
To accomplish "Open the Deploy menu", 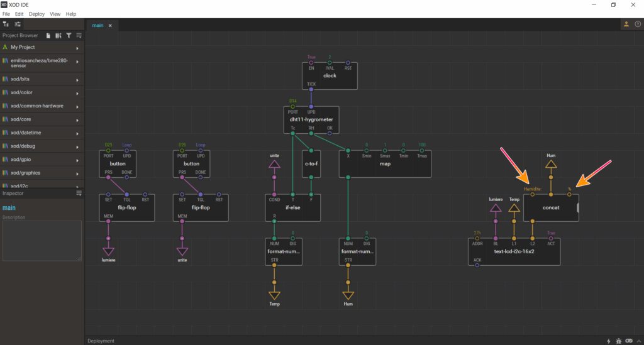I will tap(36, 14).
